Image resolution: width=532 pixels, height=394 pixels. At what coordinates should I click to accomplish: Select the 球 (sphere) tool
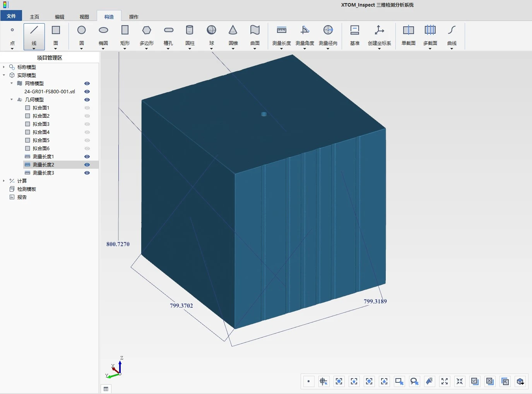click(x=212, y=36)
